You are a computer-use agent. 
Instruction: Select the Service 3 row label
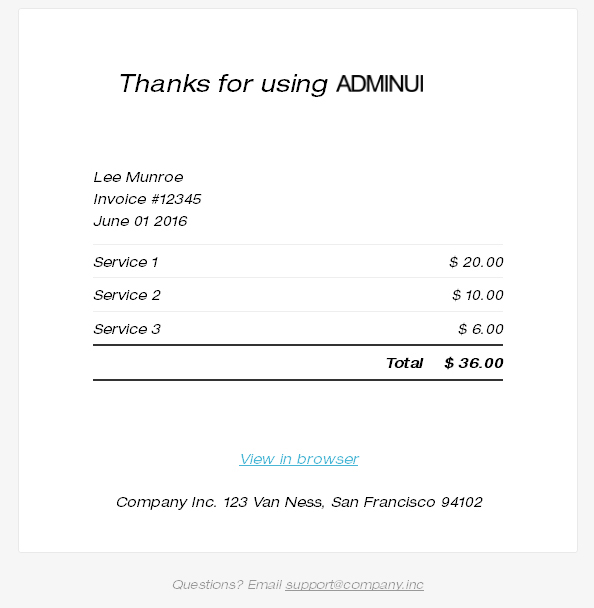click(127, 329)
